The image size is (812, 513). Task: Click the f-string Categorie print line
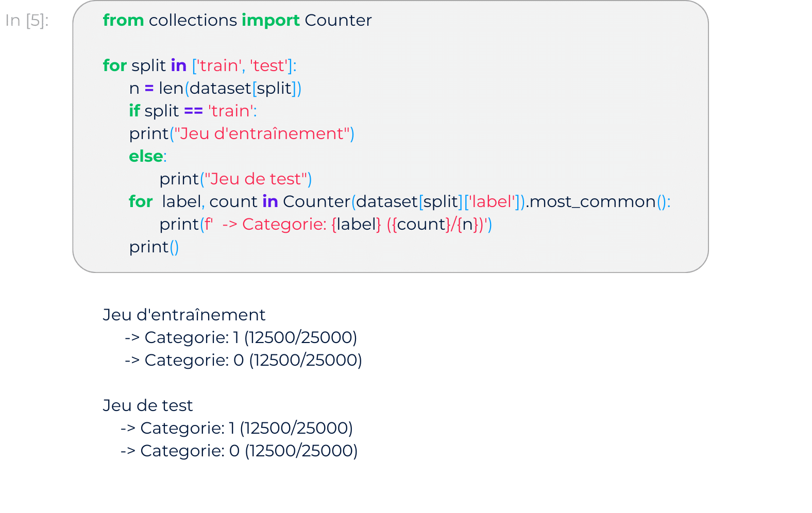click(326, 224)
